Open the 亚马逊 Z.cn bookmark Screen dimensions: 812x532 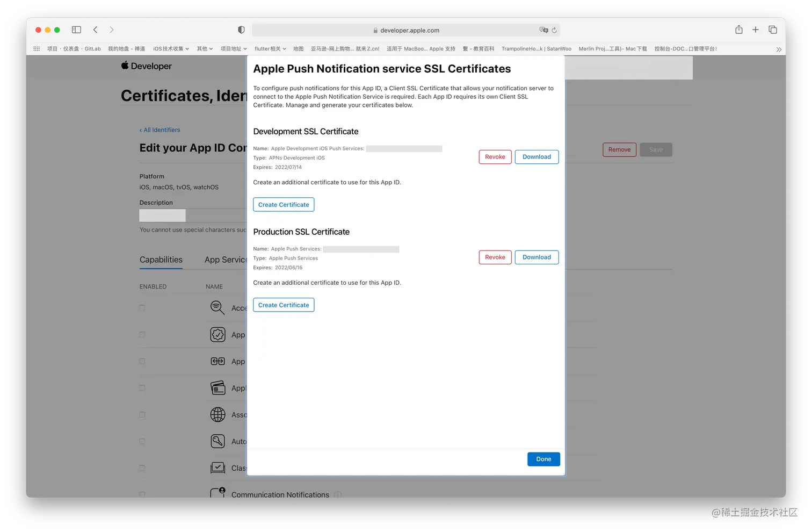click(345, 48)
